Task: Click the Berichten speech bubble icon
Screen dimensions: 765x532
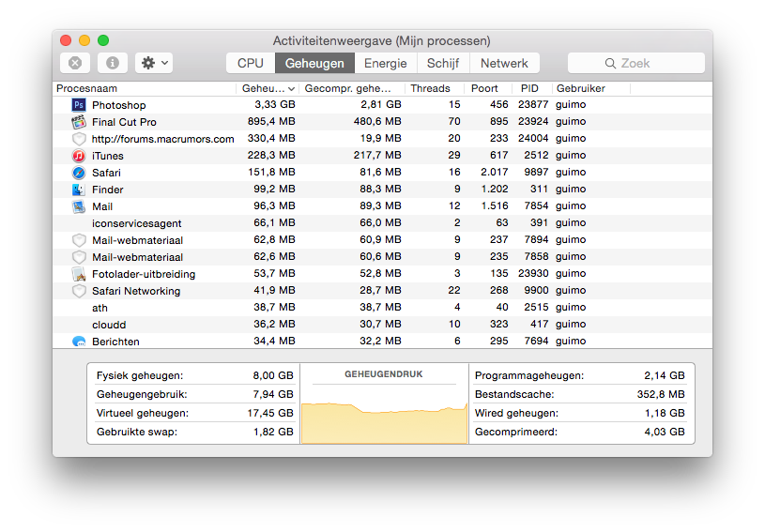Action: click(79, 342)
